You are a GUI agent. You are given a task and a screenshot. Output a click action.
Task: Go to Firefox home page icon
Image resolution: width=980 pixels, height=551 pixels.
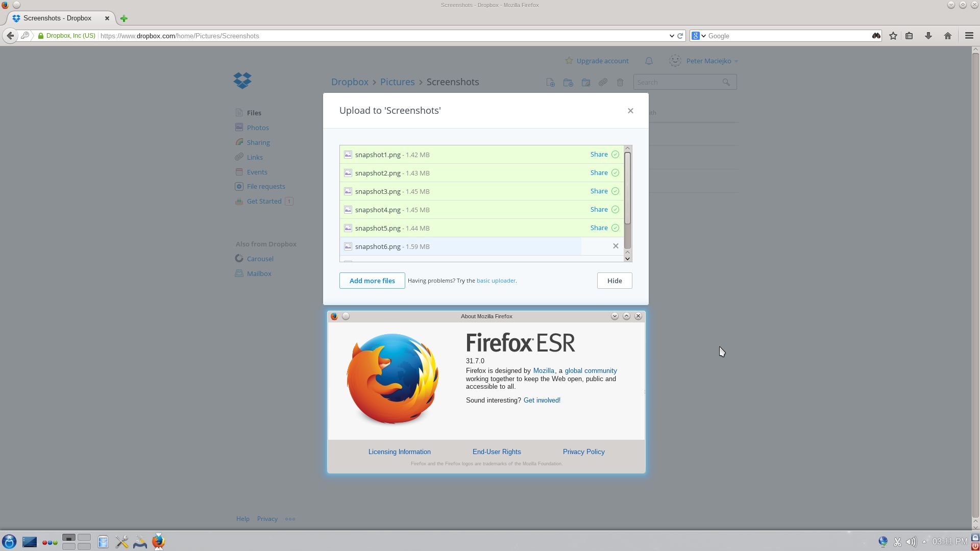pyautogui.click(x=947, y=36)
